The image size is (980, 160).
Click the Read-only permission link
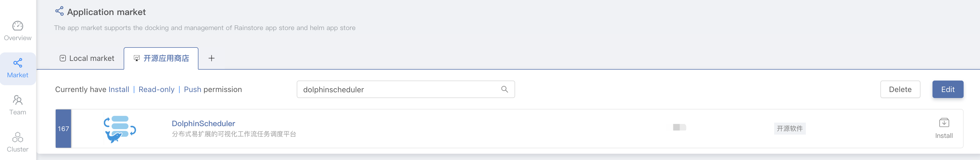(156, 90)
